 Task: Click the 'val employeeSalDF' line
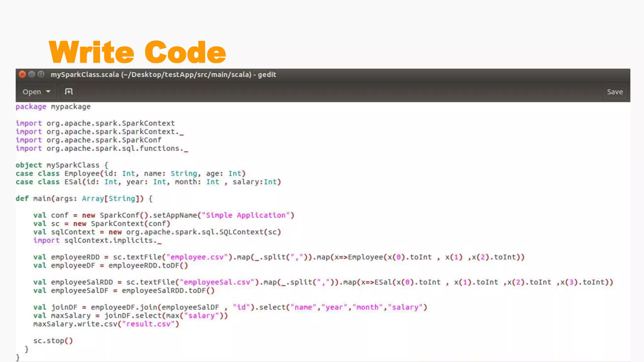pos(124,291)
